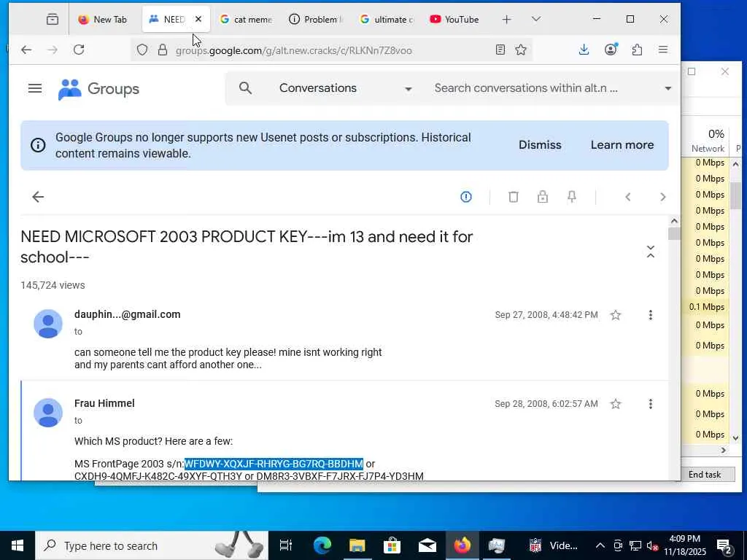Open more options for Frau Himmel's message
Image resolution: width=747 pixels, height=560 pixels.
coord(650,404)
